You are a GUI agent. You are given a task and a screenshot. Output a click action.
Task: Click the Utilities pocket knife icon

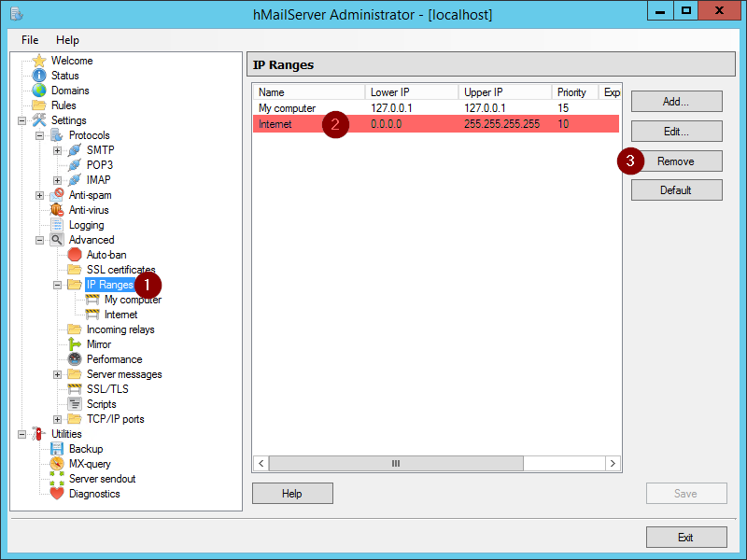tap(39, 434)
